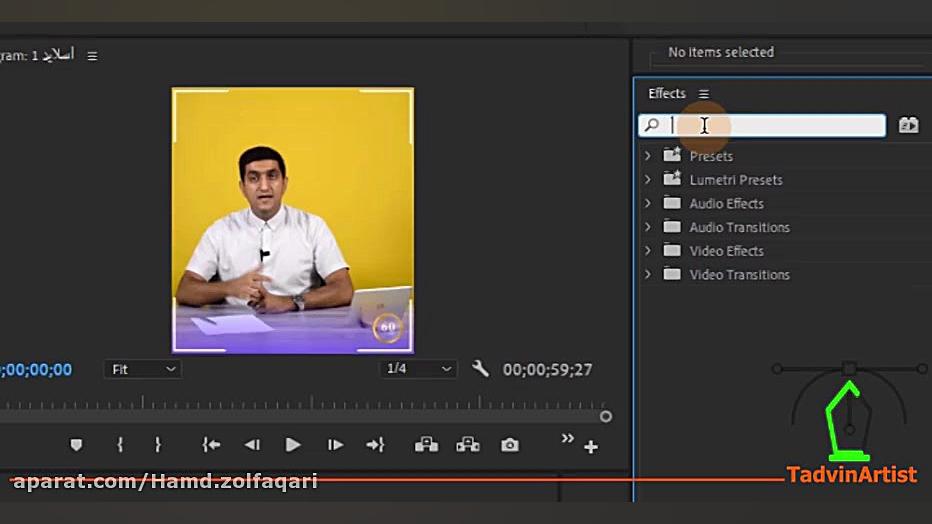Toggle the Accelerated Effects filter icon

(908, 125)
